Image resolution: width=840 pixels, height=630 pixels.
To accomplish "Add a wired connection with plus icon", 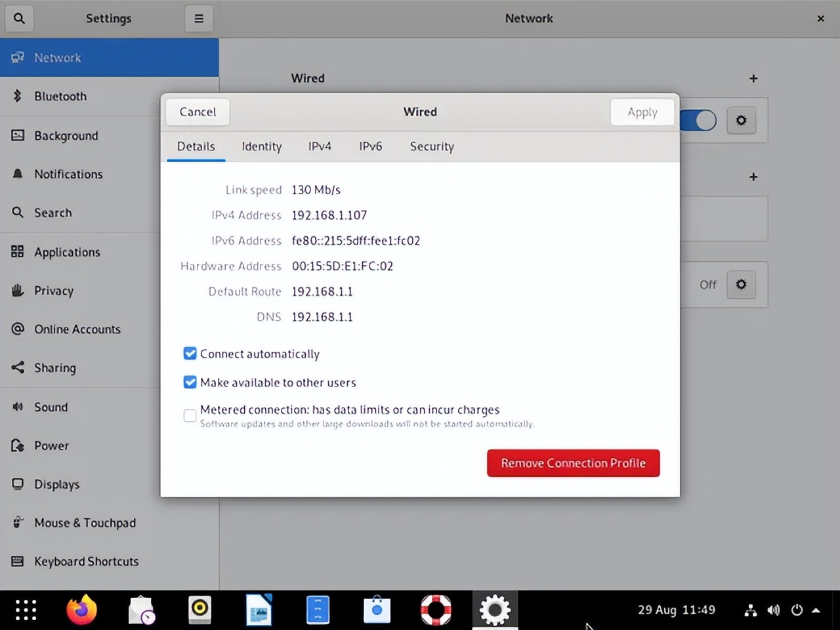I will (x=753, y=79).
